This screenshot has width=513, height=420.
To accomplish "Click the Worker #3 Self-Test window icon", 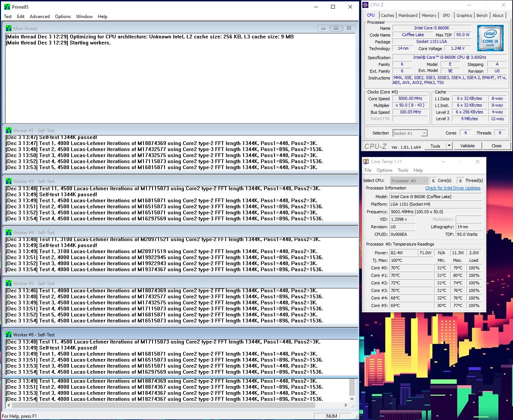I will [x=9, y=181].
